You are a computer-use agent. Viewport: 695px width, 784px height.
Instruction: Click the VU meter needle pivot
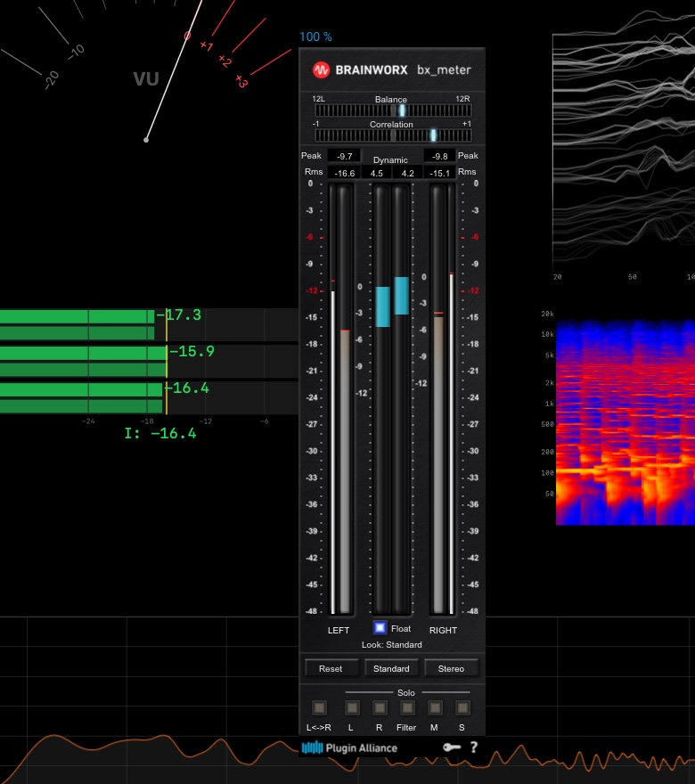[x=146, y=140]
